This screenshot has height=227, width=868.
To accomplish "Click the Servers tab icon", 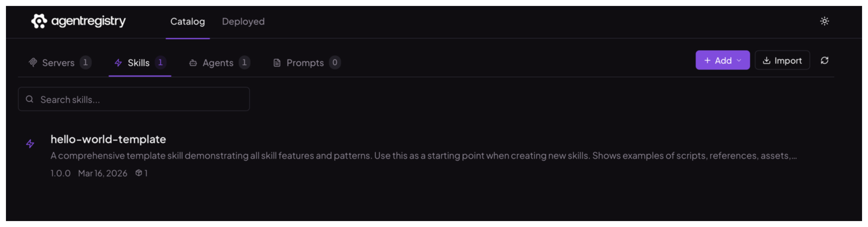I will [x=33, y=62].
